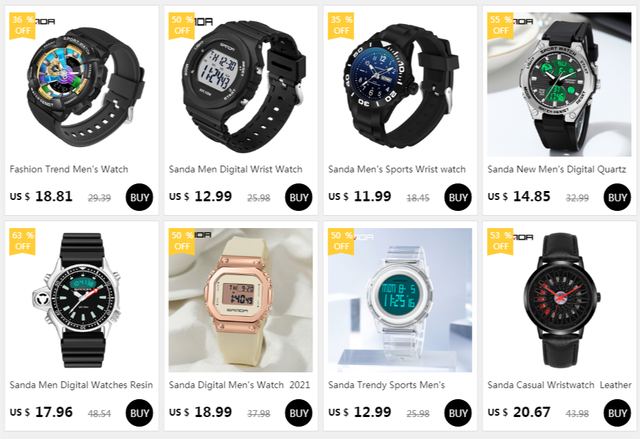Viewport: 640px width, 439px height.
Task: Buy the Sanda New Men's Digital Quartz
Action: pyautogui.click(x=617, y=197)
